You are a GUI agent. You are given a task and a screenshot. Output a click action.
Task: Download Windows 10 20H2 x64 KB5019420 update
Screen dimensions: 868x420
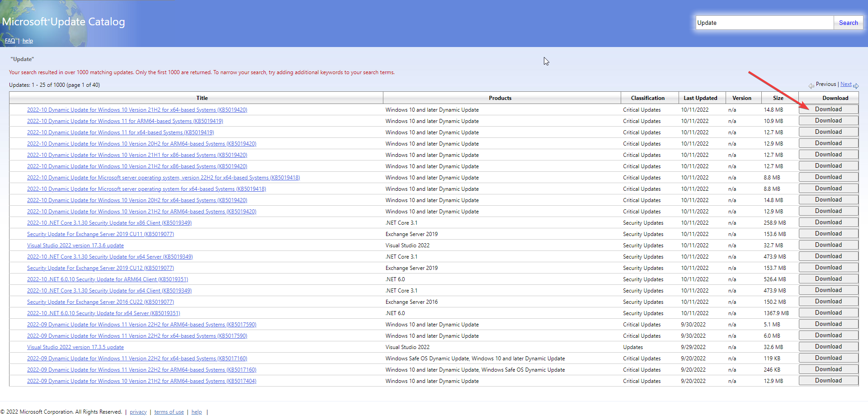828,200
